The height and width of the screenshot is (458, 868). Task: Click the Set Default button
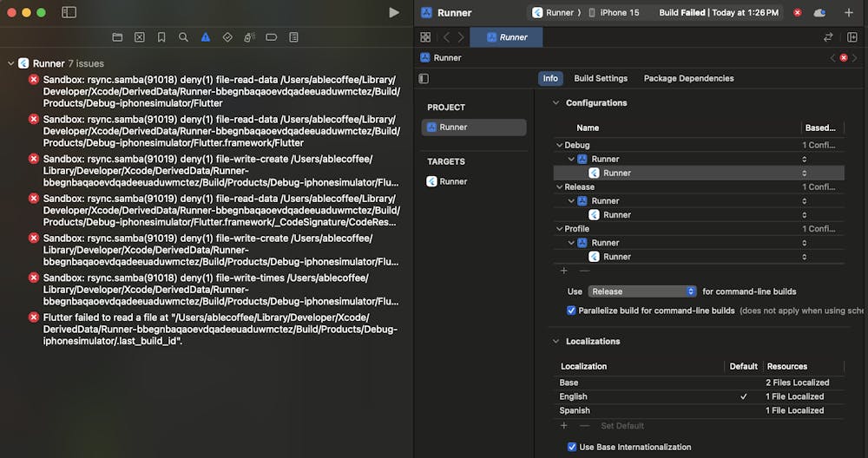[x=622, y=426]
